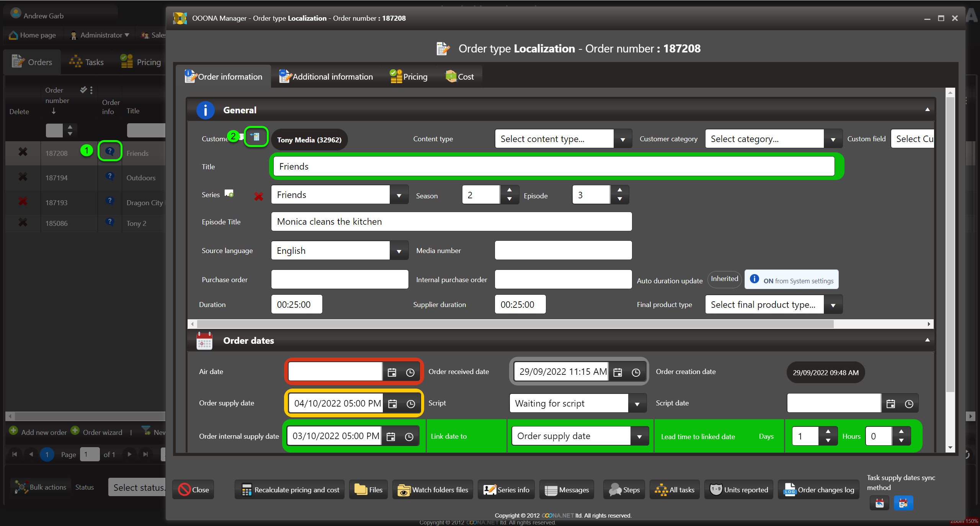
Task: Collapse the General section
Action: 927,110
